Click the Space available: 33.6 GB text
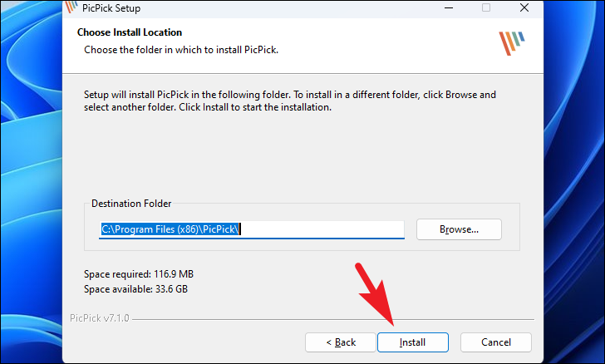 point(135,289)
